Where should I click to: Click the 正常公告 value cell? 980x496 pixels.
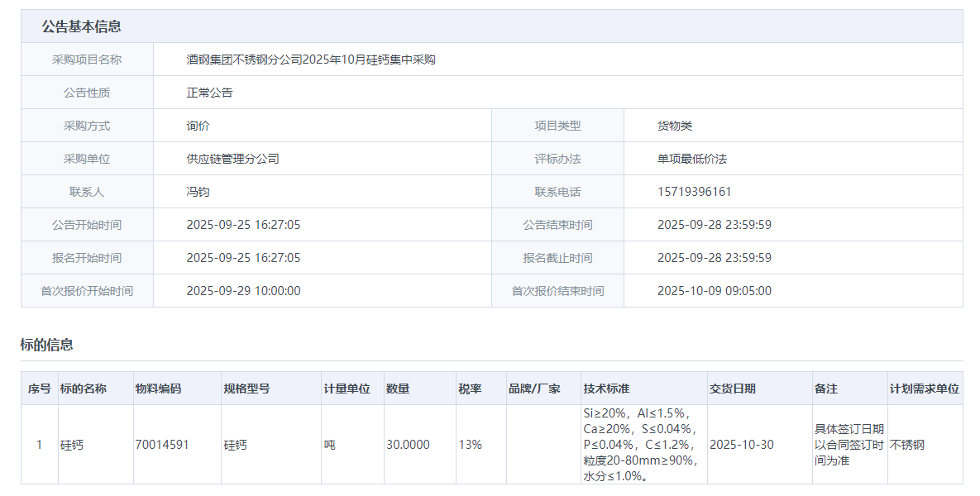click(210, 93)
